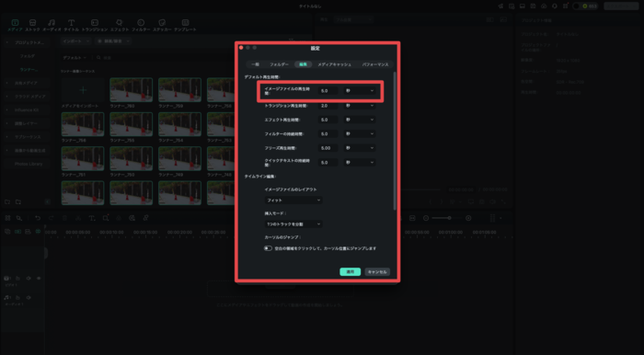644x355 pixels.
Task: Switch to the フォルダー settings tab
Action: [x=279, y=64]
